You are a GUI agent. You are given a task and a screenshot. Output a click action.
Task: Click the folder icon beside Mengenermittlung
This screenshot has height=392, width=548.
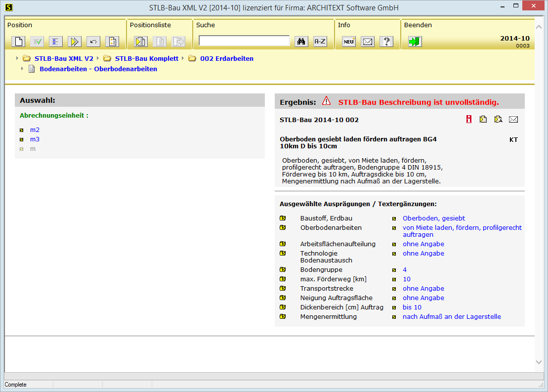(x=283, y=316)
